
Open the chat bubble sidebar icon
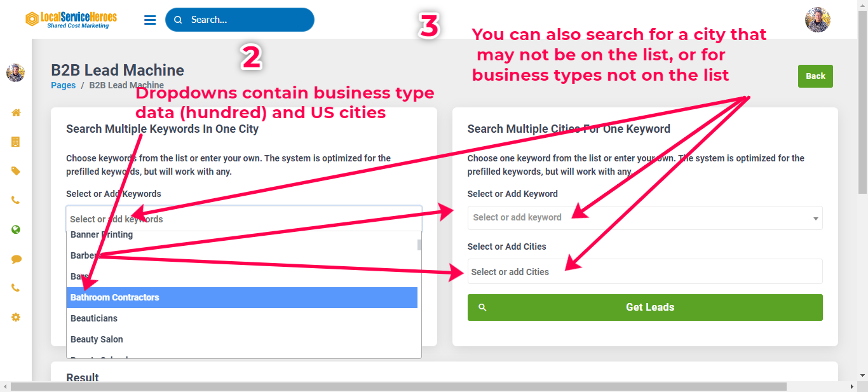click(x=16, y=259)
